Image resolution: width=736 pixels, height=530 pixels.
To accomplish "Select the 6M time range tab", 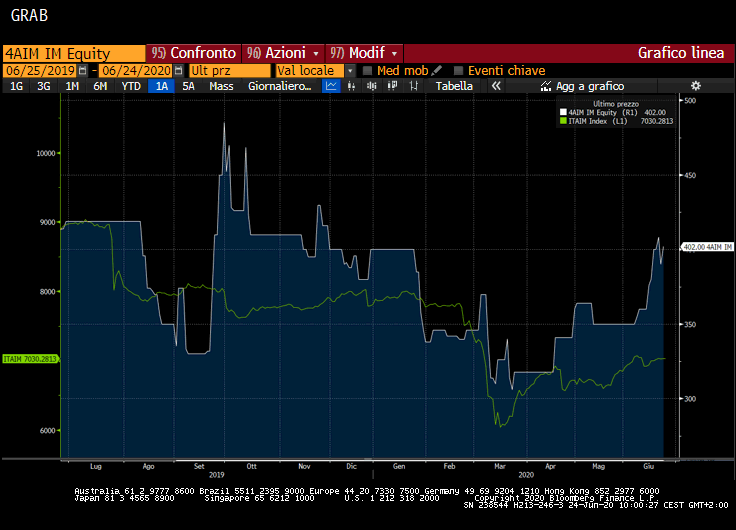I will pyautogui.click(x=100, y=86).
